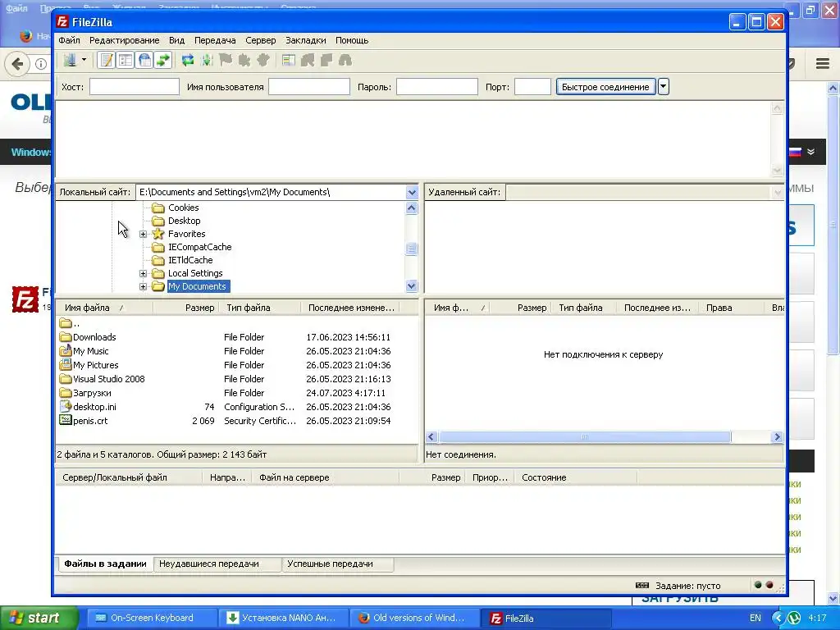Open the Вид menu
This screenshot has width=840, height=630.
(x=177, y=40)
